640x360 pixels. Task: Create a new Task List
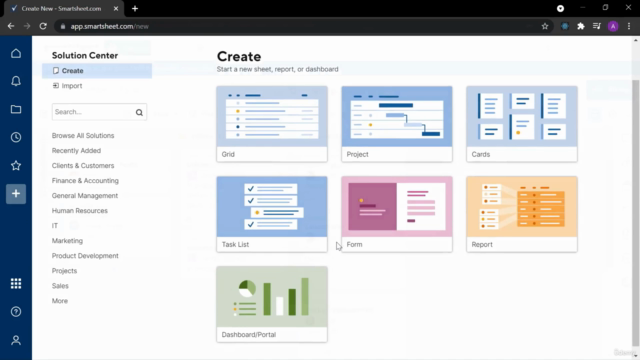(272, 214)
